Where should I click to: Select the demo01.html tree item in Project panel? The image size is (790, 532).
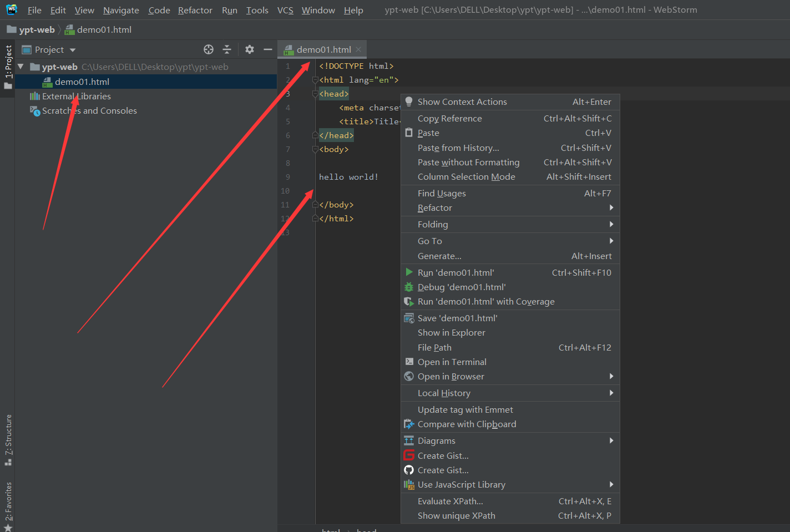point(82,81)
